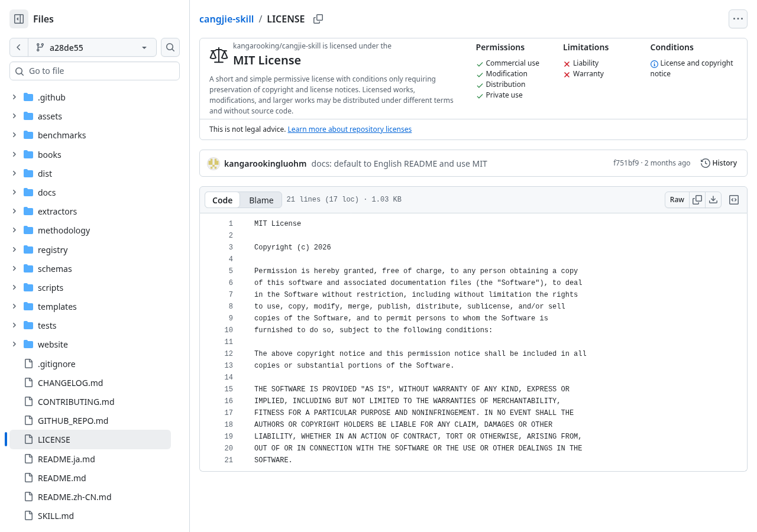Expand the scripts folder
Viewport: 757px width, 532px height.
pyautogui.click(x=14, y=287)
